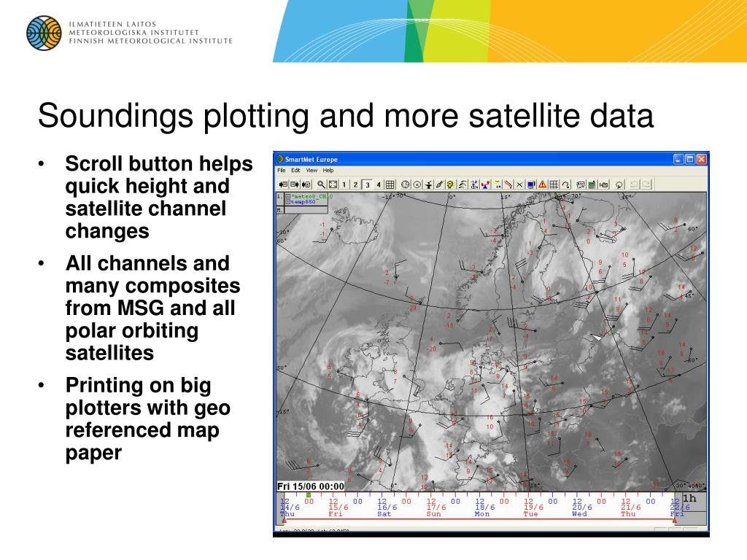Click the magnifying glass zoom tool
747x560 pixels.
[321, 184]
